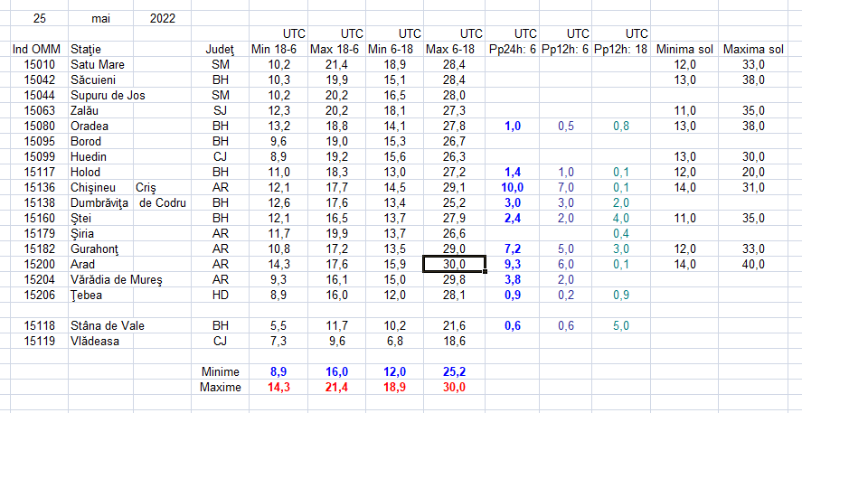
Task: Click the Maxime summary label
Action: click(220, 388)
